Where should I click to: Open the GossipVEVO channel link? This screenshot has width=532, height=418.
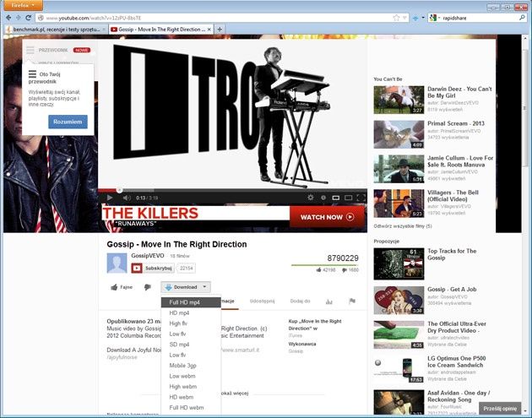pyautogui.click(x=148, y=256)
